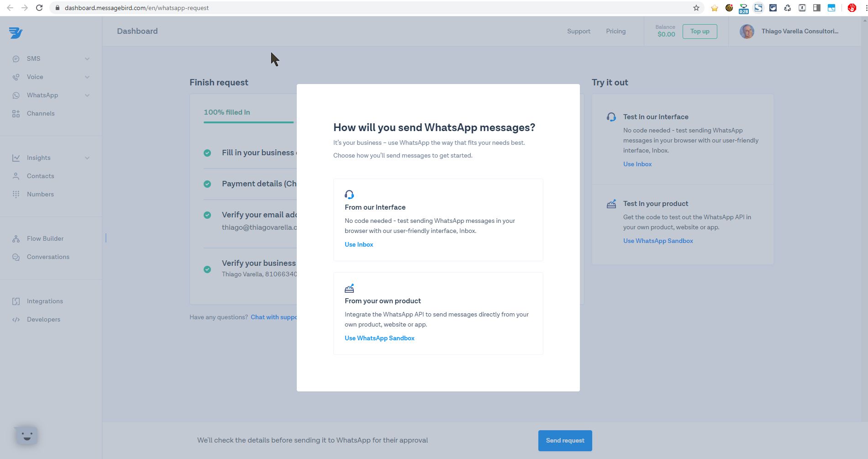Click the Flow Builder sidebar icon
Screen dimensions: 868x459
pos(16,239)
